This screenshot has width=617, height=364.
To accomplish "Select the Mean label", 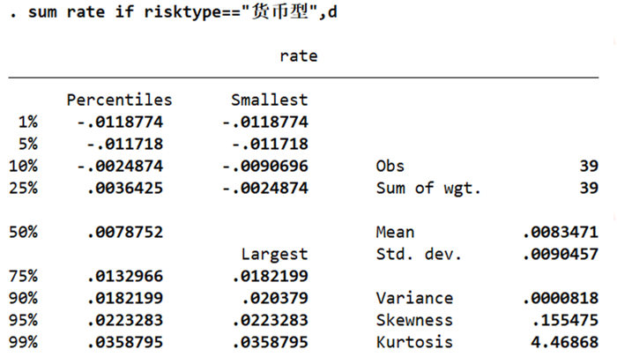I will pyautogui.click(x=395, y=233).
